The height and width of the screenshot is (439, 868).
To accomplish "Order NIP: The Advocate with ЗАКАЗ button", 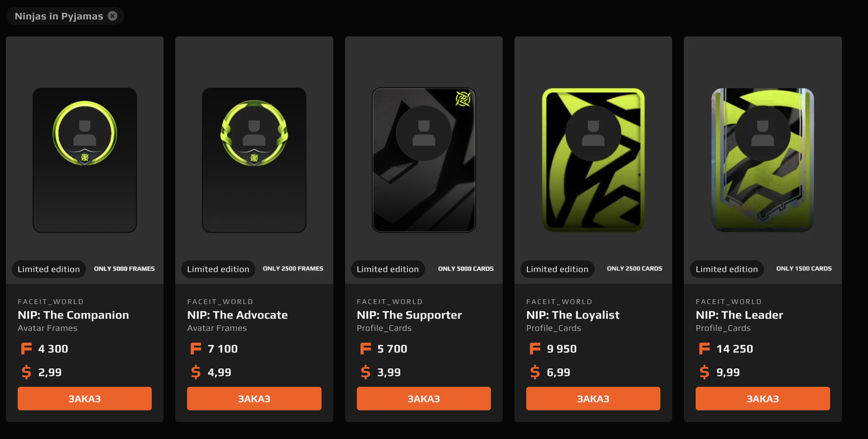I will 254,399.
